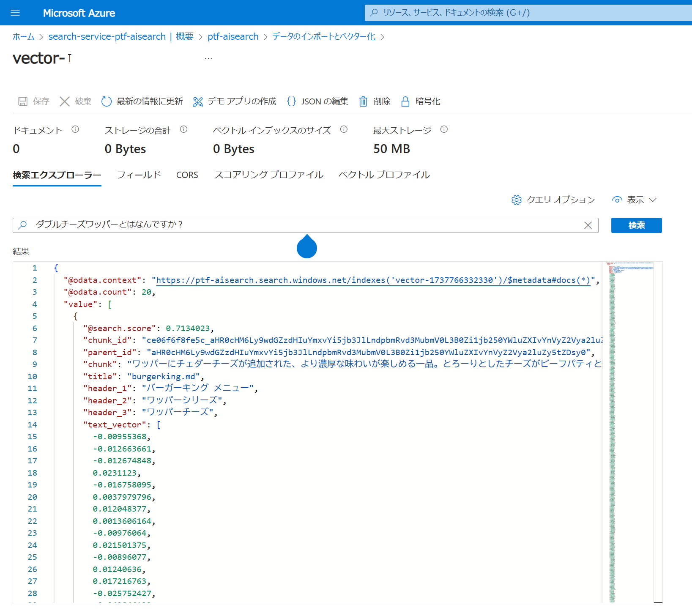692x616 pixels.
Task: Click the "header_3" ワッパーチーズ line
Action: (150, 413)
